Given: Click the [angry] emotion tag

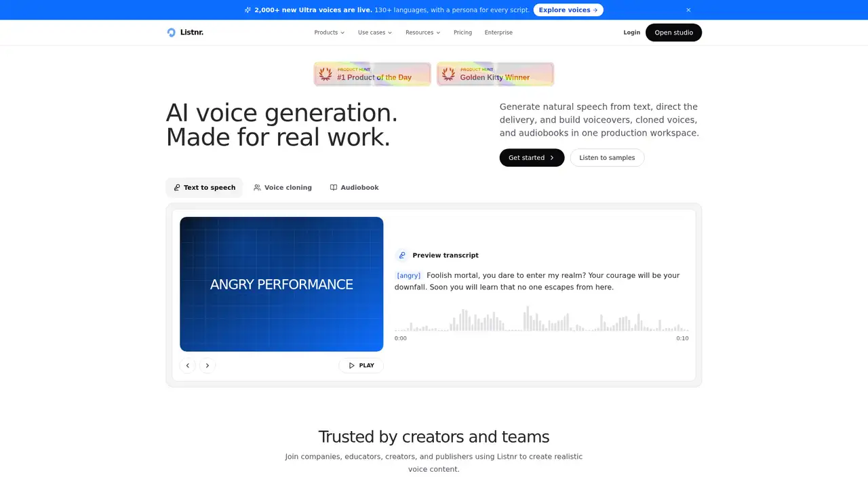Looking at the screenshot, I should click(409, 276).
